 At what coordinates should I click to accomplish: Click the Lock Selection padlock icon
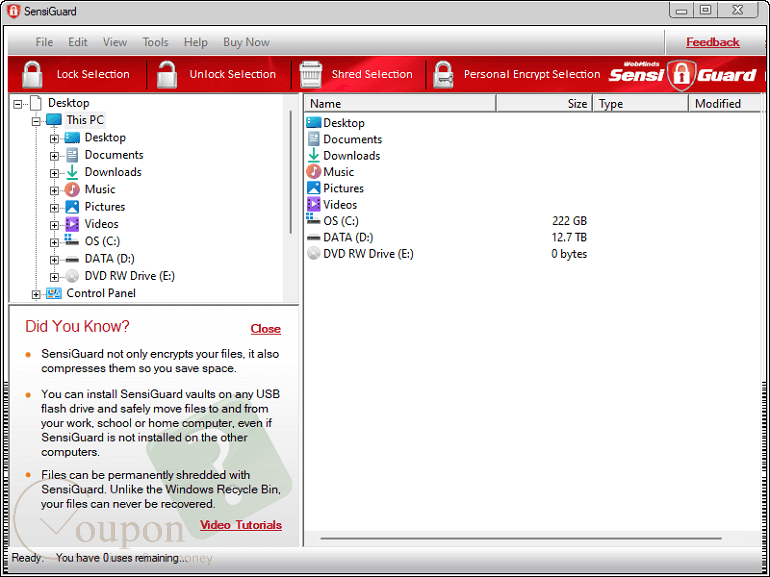32,74
